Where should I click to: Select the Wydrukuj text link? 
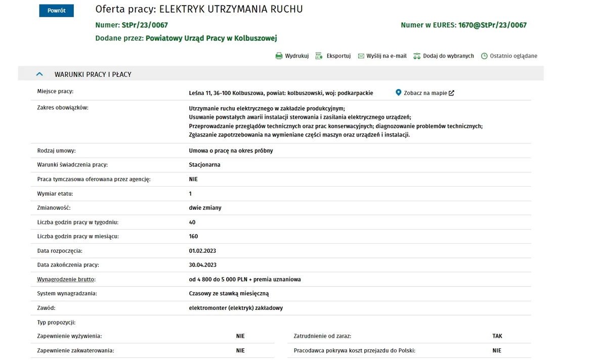pos(297,56)
